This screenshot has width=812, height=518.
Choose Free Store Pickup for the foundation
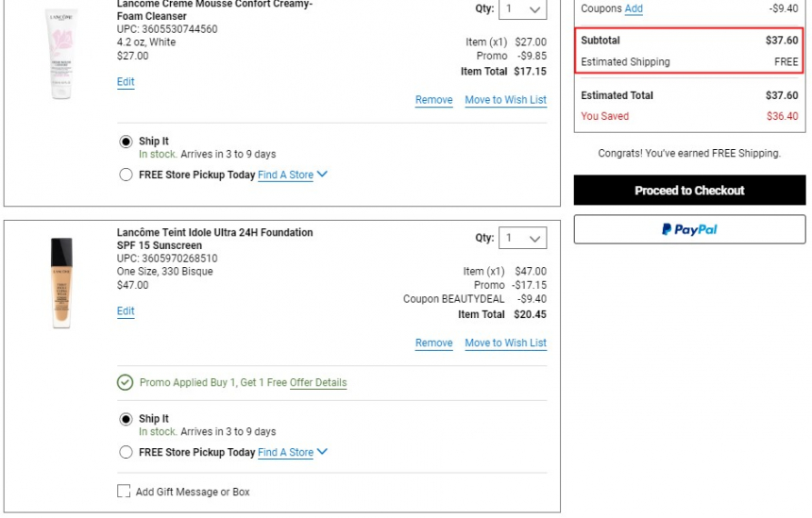[x=126, y=452]
